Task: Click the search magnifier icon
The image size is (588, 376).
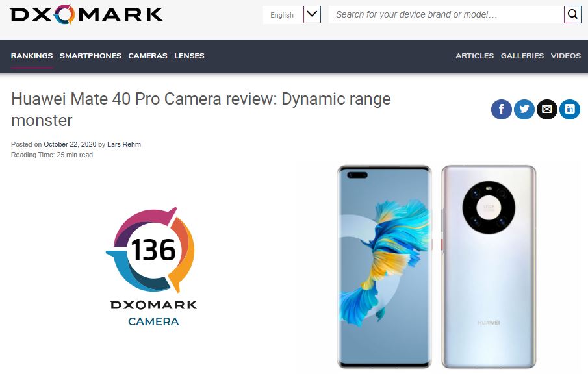Action: click(x=572, y=15)
